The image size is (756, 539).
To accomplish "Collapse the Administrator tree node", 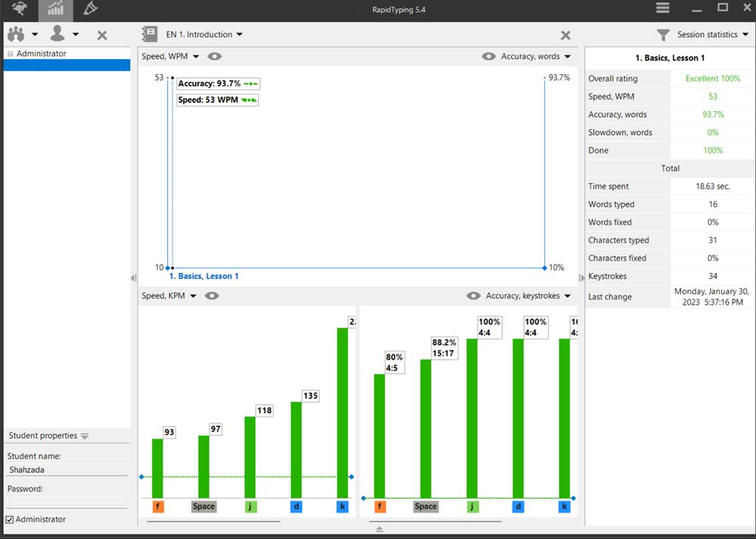I will click(x=10, y=54).
